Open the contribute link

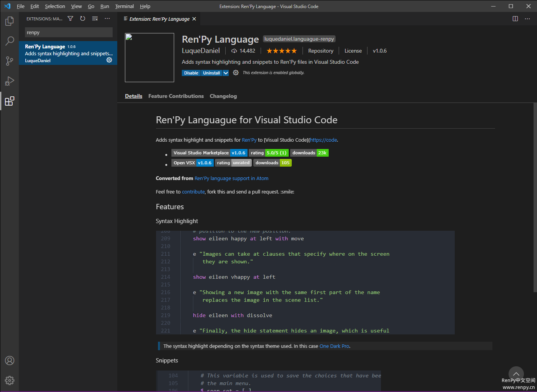[x=193, y=192]
